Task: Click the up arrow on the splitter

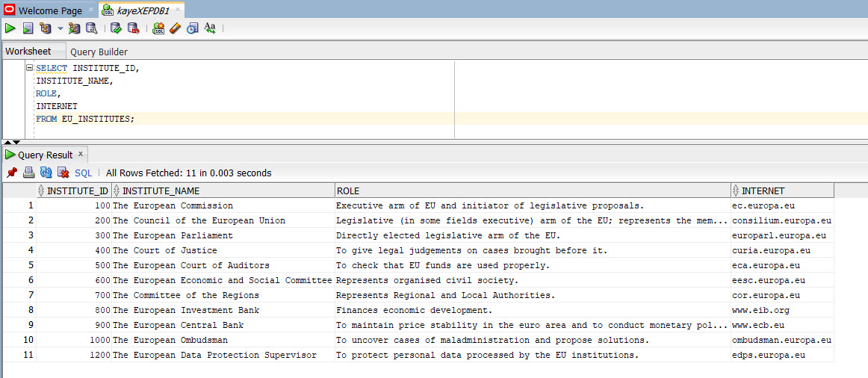Action: [x=7, y=142]
